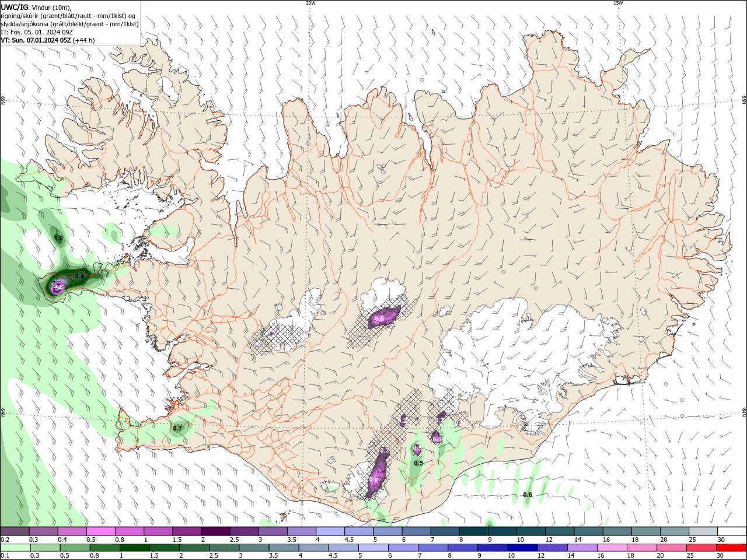The height and width of the screenshot is (560, 747).
Task: Select the darkest purple 2 swatch in upper legend row
Action: pos(215,531)
